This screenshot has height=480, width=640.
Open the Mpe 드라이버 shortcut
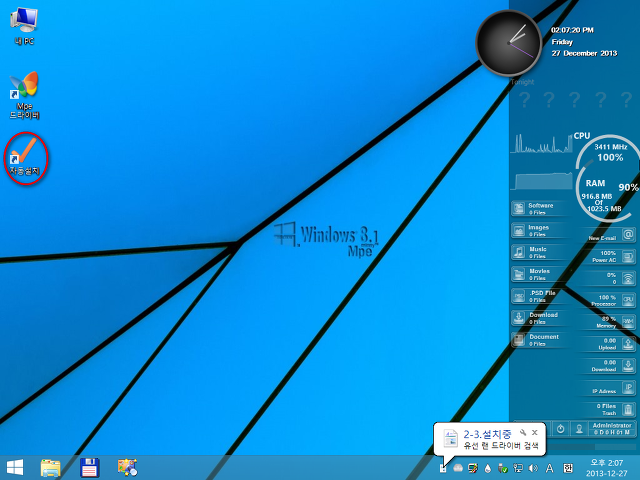(x=24, y=96)
